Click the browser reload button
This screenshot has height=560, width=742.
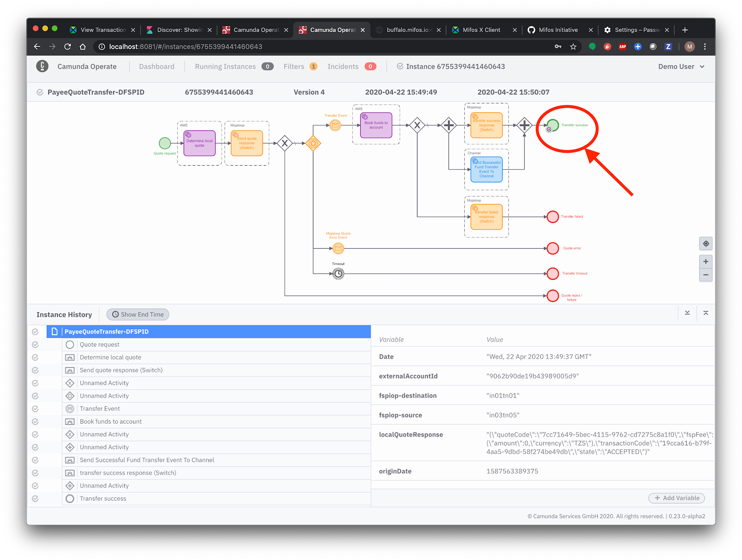coord(68,46)
